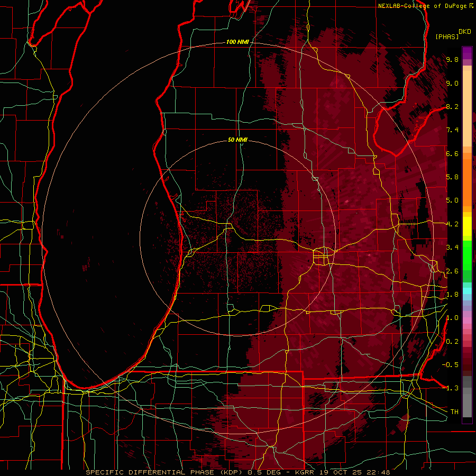The width and height of the screenshot is (476, 476).
Task: Select the 7.4 value on color scale
Action: (452, 130)
